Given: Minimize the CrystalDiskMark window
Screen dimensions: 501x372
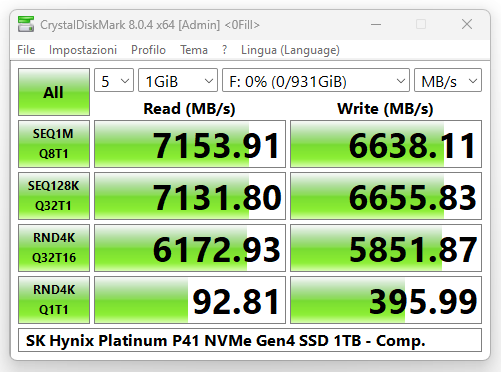Looking at the screenshot, I should point(376,24).
